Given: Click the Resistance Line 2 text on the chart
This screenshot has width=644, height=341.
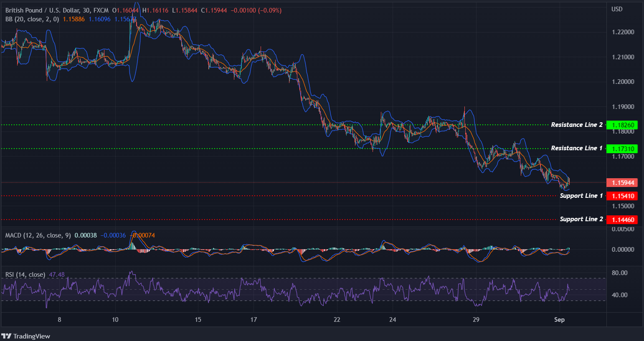Looking at the screenshot, I should tap(576, 124).
